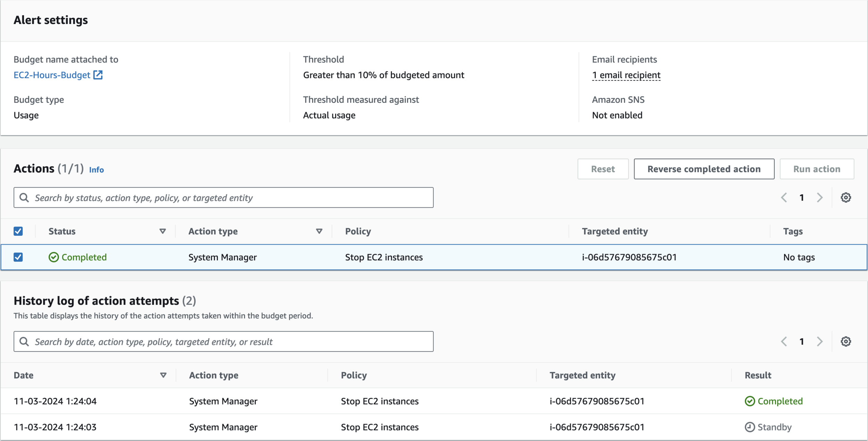Sort Actions table by Action type arrow

[x=319, y=231]
